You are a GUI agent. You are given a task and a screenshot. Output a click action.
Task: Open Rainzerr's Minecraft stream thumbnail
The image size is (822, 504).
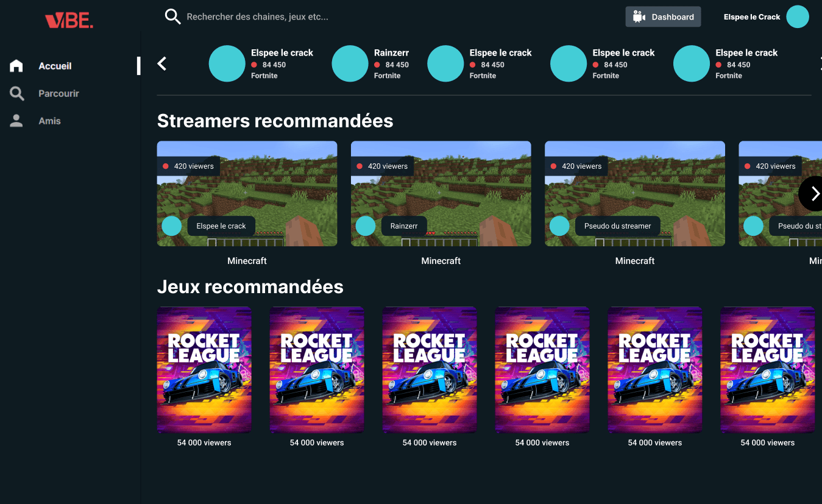point(441,194)
